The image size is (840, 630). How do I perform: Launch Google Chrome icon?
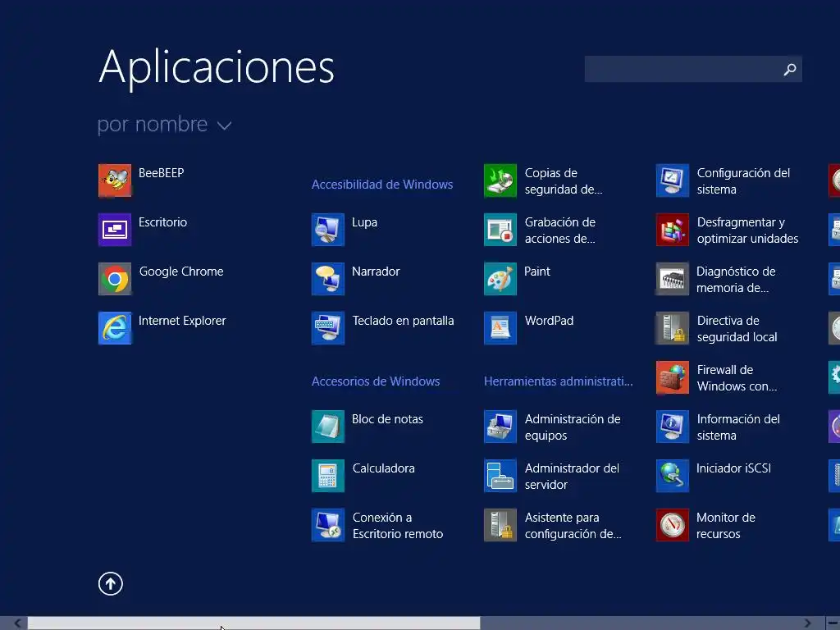pyautogui.click(x=115, y=279)
